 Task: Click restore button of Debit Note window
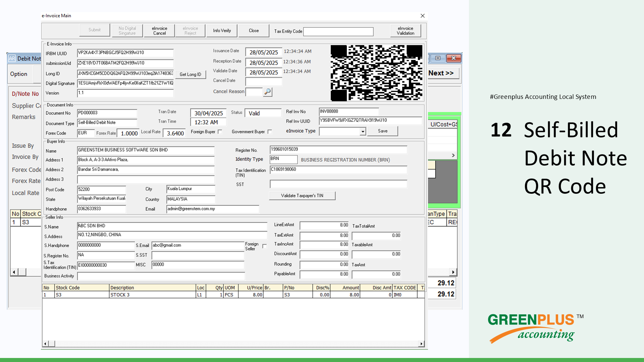(438, 58)
